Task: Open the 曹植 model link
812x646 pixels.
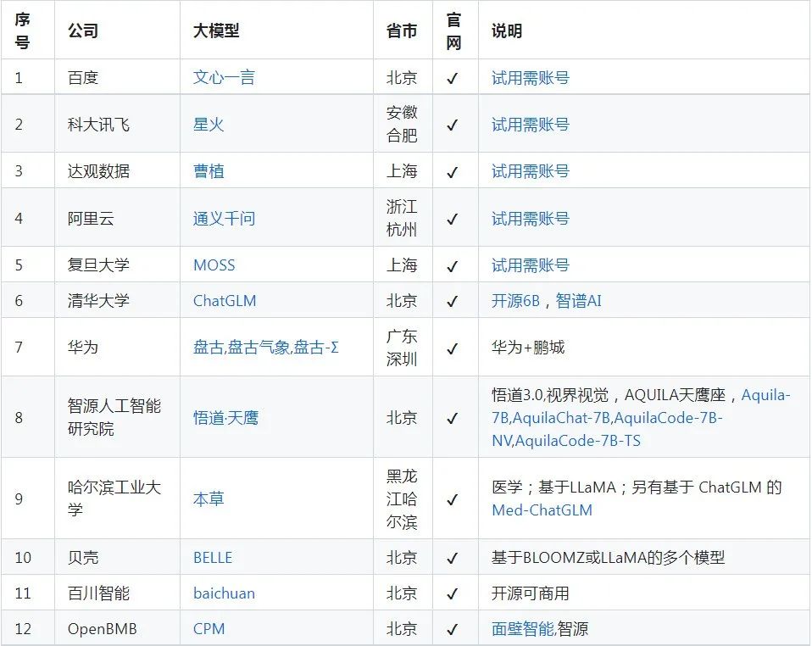Action: pos(209,171)
